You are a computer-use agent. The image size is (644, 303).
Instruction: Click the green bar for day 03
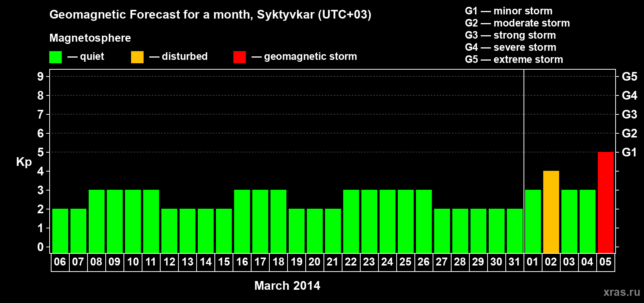(569, 221)
